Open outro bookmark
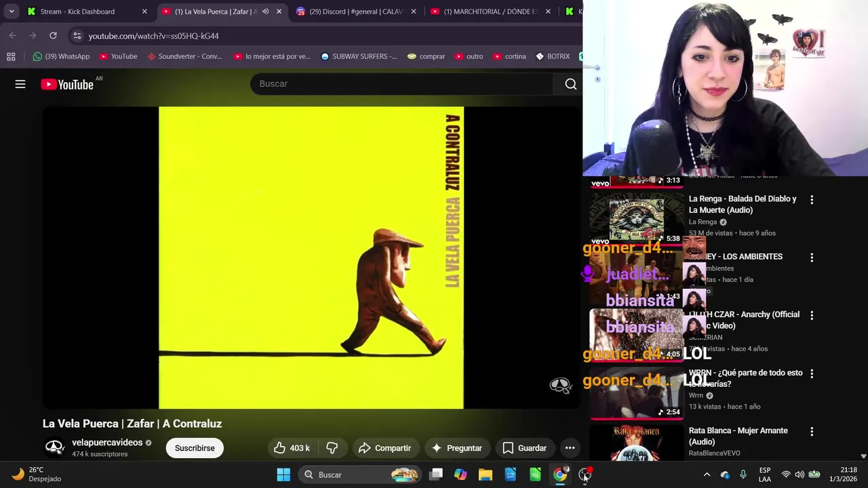Viewport: 868px width, 488px height. [469, 56]
